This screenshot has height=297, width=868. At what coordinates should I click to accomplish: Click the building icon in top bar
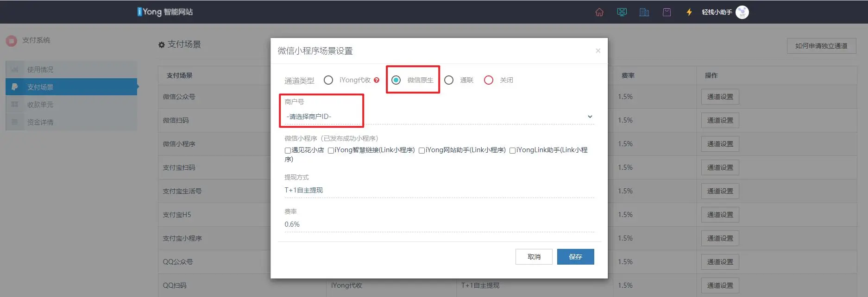click(x=644, y=12)
